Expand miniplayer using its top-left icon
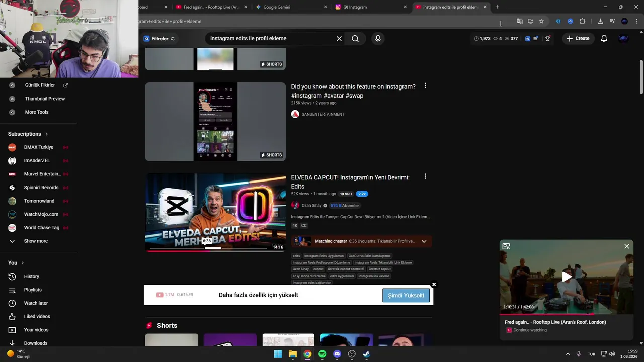The width and height of the screenshot is (644, 362). (x=506, y=246)
